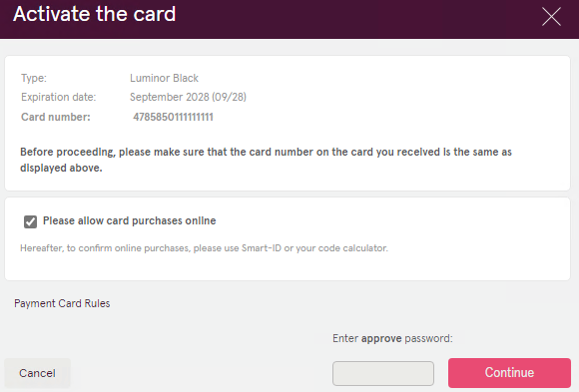579x392 pixels.
Task: Open the Payment Card Rules link
Action: click(x=62, y=303)
